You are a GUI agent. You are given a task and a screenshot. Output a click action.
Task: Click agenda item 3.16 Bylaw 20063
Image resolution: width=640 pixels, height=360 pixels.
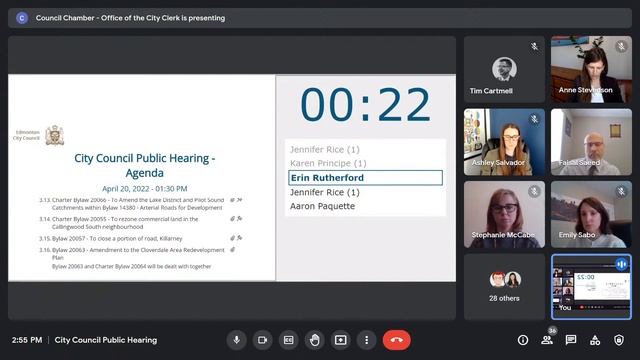point(132,253)
